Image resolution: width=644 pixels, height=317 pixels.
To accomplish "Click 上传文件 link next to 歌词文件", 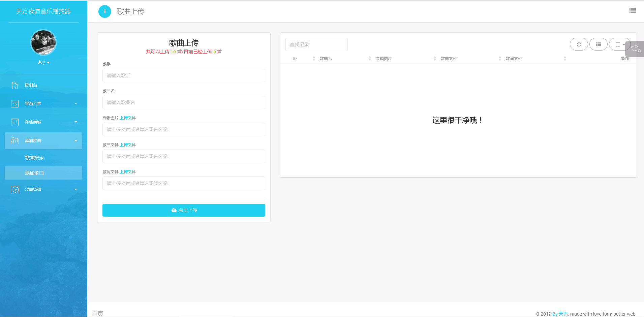I will [x=128, y=172].
